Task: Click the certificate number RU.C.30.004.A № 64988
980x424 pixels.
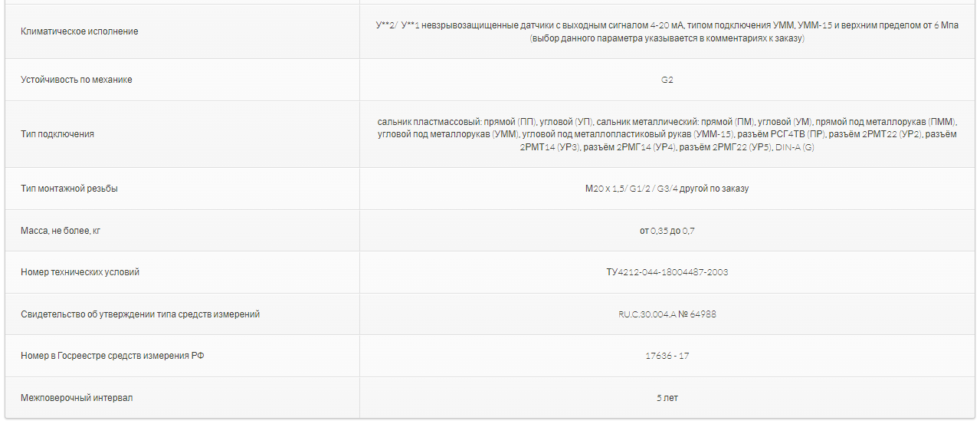Action: pos(667,314)
